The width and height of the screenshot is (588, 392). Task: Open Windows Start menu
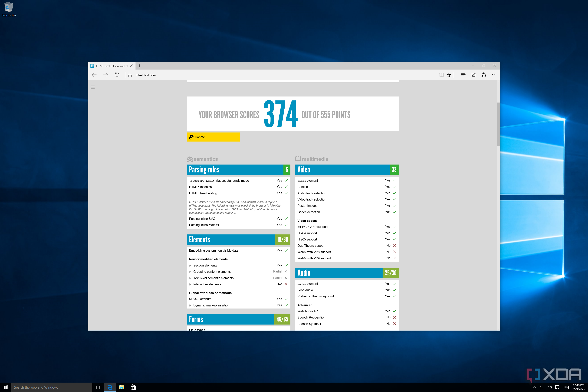[x=5, y=387]
